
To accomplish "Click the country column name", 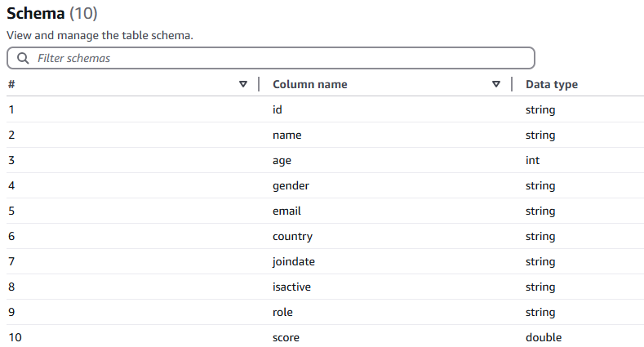I will 292,236.
